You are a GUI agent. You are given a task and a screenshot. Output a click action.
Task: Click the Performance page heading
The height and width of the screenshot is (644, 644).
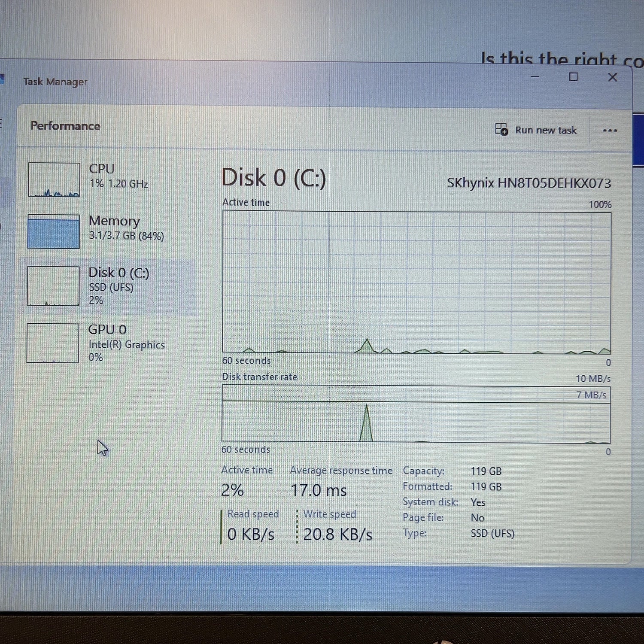pyautogui.click(x=65, y=126)
